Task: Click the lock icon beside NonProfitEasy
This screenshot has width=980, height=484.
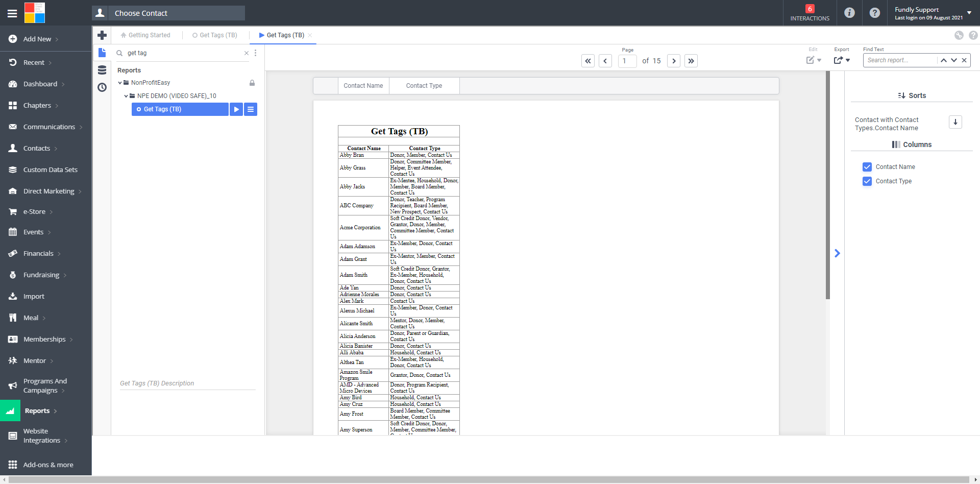Action: click(x=252, y=83)
